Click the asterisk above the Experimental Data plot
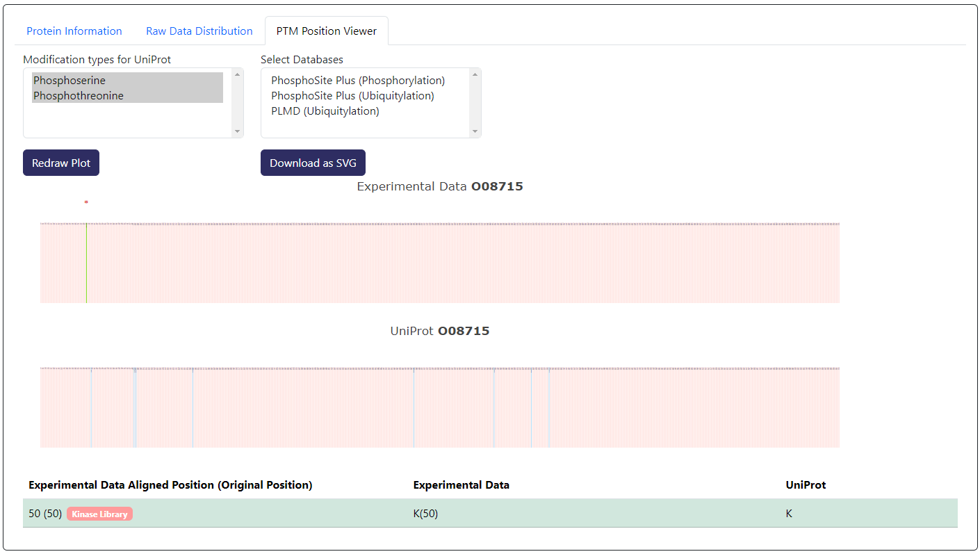The image size is (980, 554). pyautogui.click(x=86, y=203)
